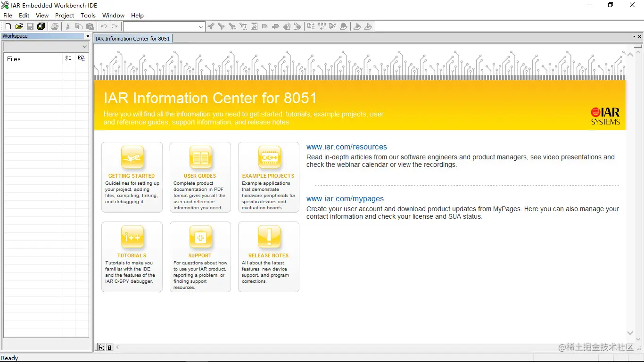Open the Tutorials card
The height and width of the screenshot is (362, 644).
click(132, 257)
